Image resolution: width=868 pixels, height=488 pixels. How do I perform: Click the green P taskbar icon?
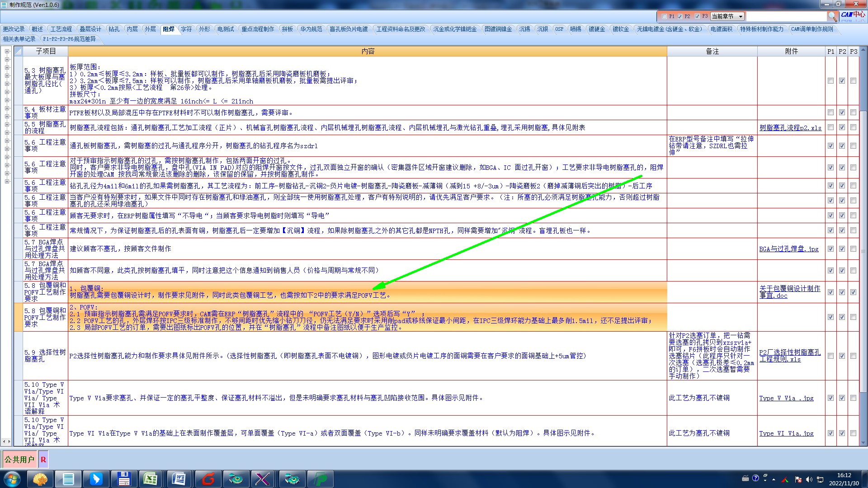pyautogui.click(x=320, y=479)
